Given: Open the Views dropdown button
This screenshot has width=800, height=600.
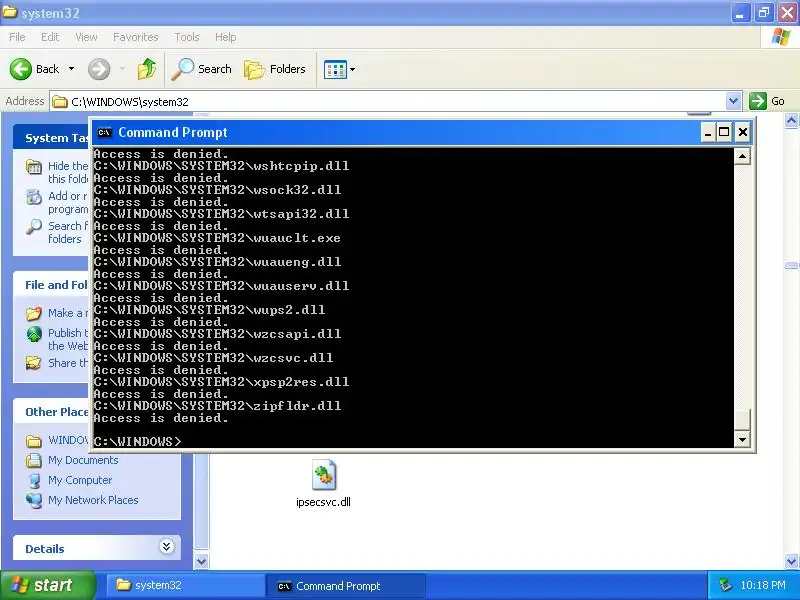Looking at the screenshot, I should [x=339, y=69].
